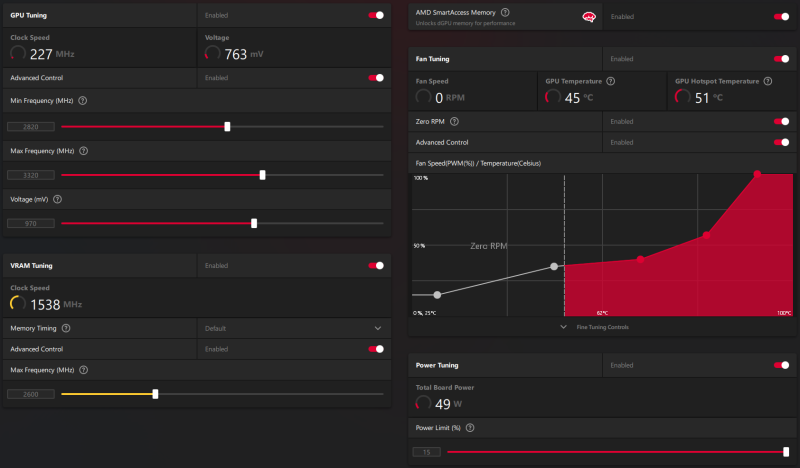Click the VRAM Tuning section title

coord(31,265)
